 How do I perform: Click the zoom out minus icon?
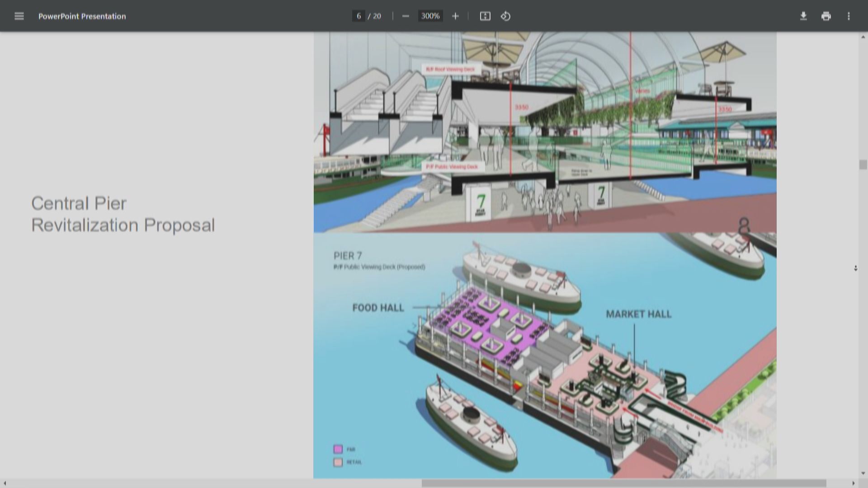pyautogui.click(x=406, y=16)
